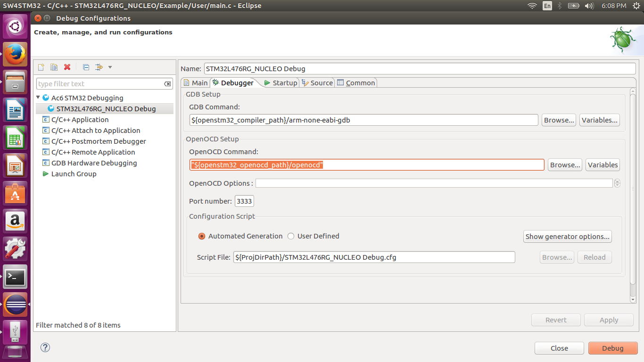The width and height of the screenshot is (644, 362).
Task: Delete the selected launch configuration
Action: coord(67,67)
